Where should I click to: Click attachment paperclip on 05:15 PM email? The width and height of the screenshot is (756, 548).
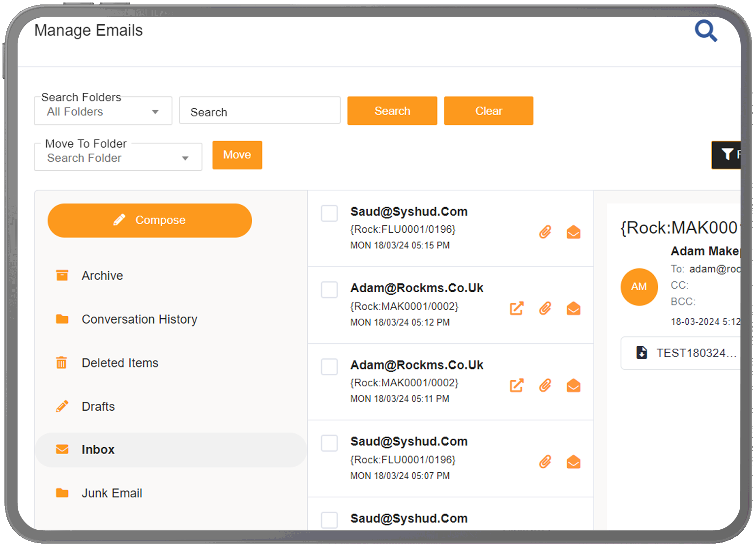pyautogui.click(x=545, y=232)
